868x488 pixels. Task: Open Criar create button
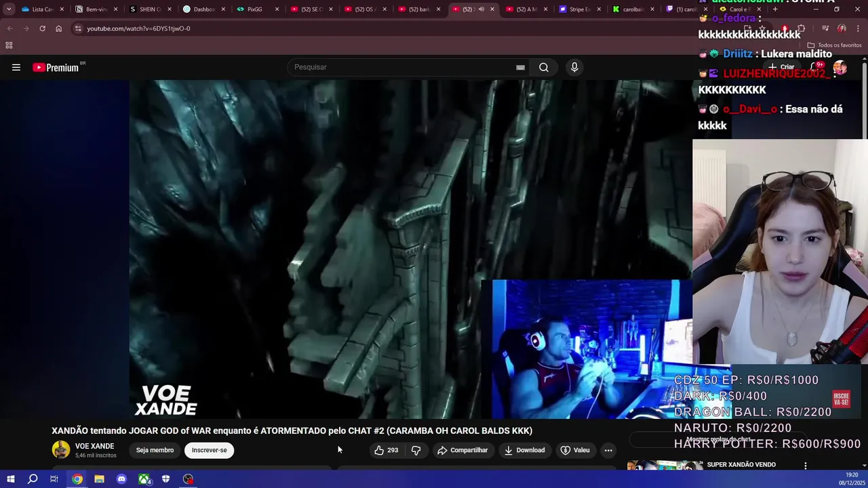pyautogui.click(x=781, y=67)
